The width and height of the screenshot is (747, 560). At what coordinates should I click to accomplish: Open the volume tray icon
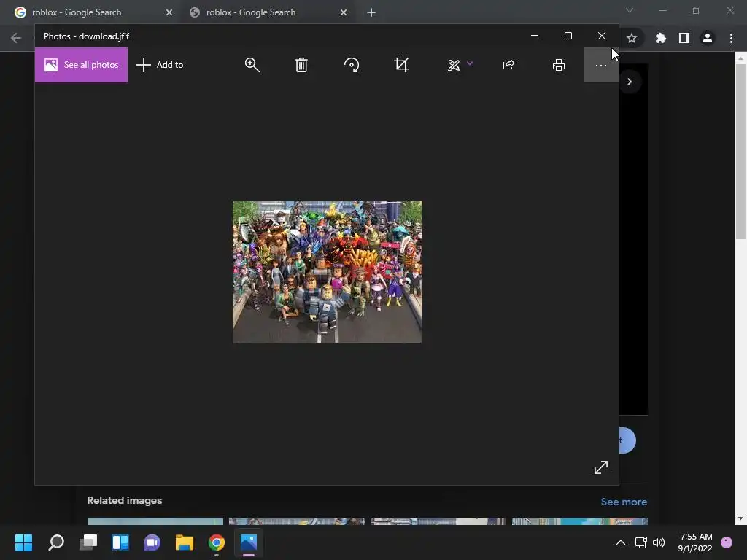659,542
